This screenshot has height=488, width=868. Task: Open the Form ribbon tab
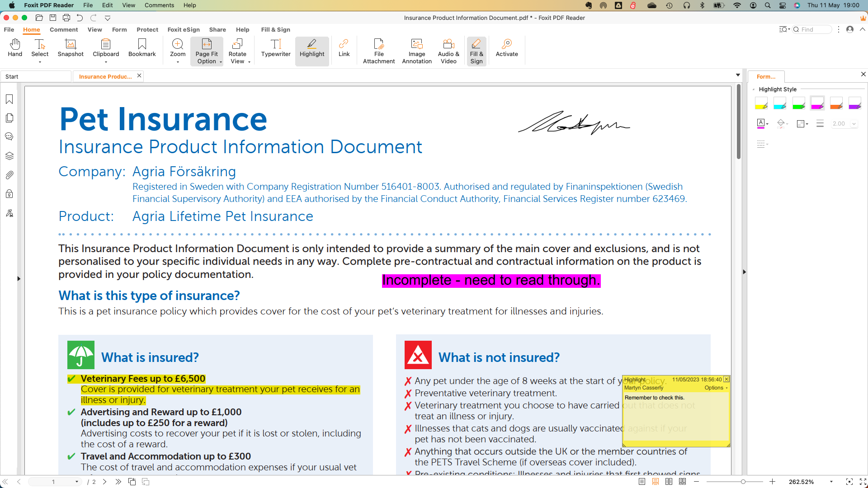point(119,30)
